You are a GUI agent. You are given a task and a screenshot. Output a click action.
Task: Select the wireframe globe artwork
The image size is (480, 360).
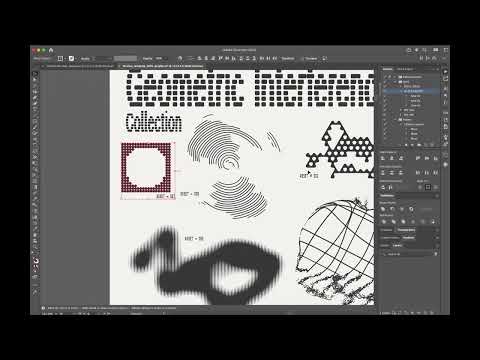pos(335,252)
